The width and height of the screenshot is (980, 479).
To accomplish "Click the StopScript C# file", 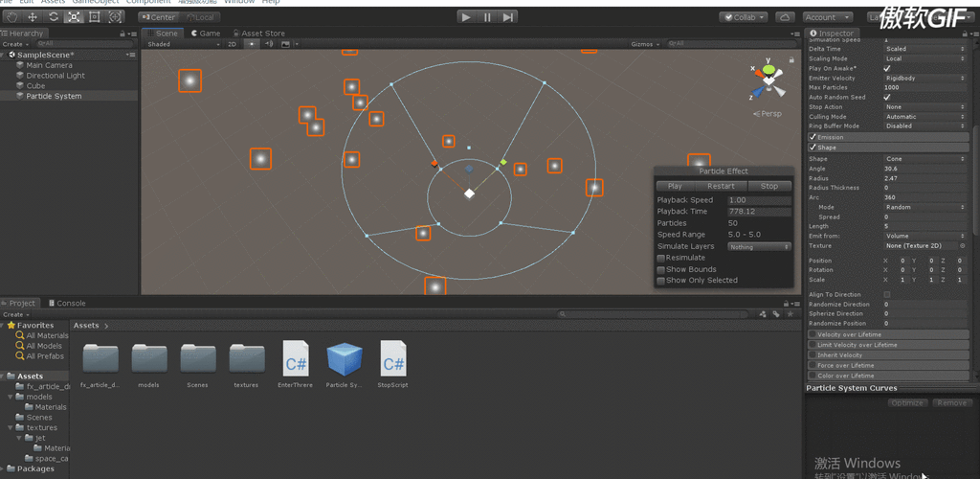I will tap(393, 363).
